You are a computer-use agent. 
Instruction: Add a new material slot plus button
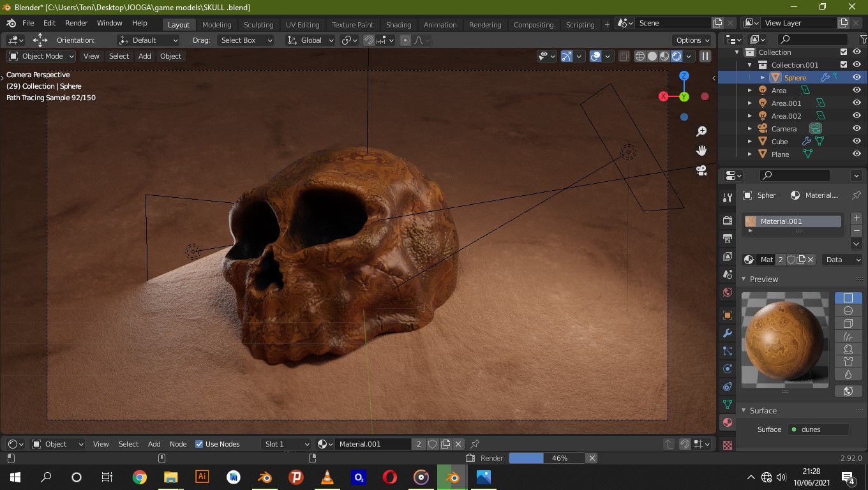pyautogui.click(x=857, y=218)
